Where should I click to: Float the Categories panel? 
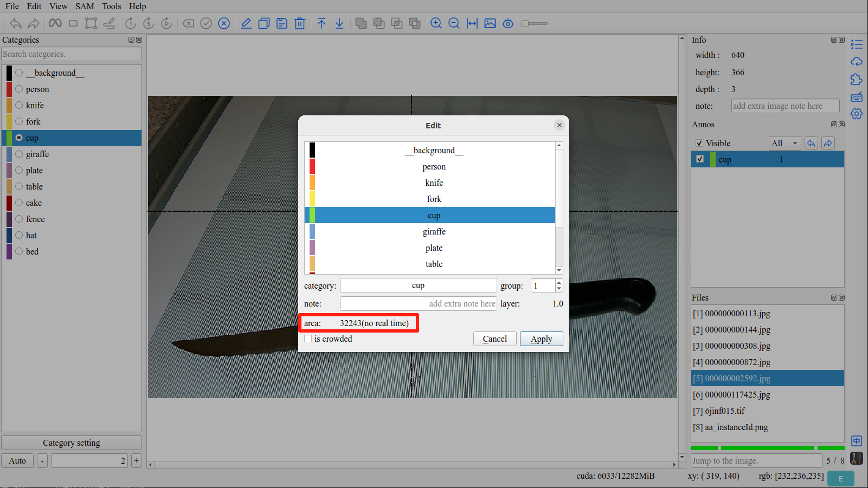click(131, 40)
